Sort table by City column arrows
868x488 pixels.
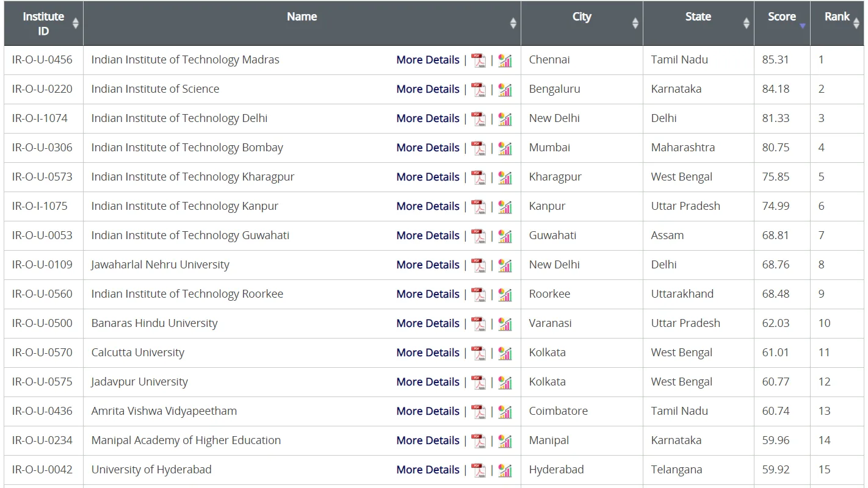pos(635,23)
